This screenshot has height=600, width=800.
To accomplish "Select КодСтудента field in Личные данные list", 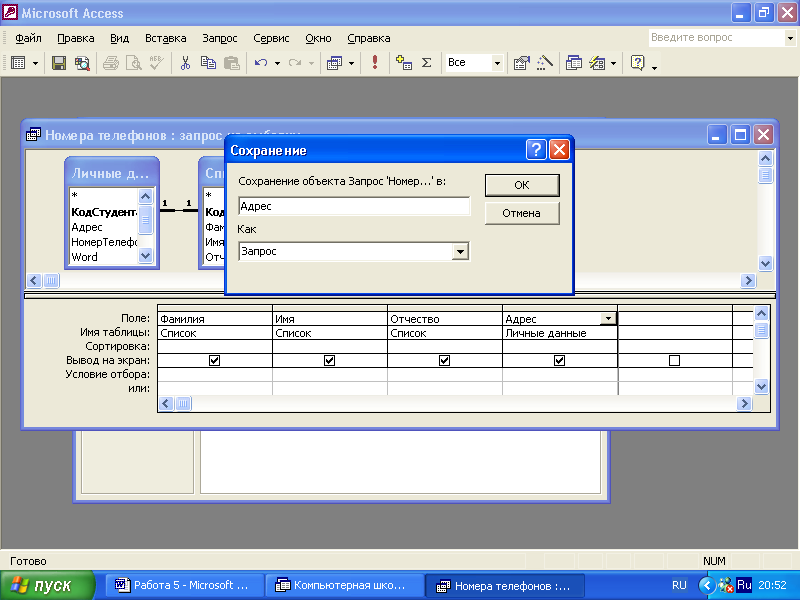I will pos(104,212).
